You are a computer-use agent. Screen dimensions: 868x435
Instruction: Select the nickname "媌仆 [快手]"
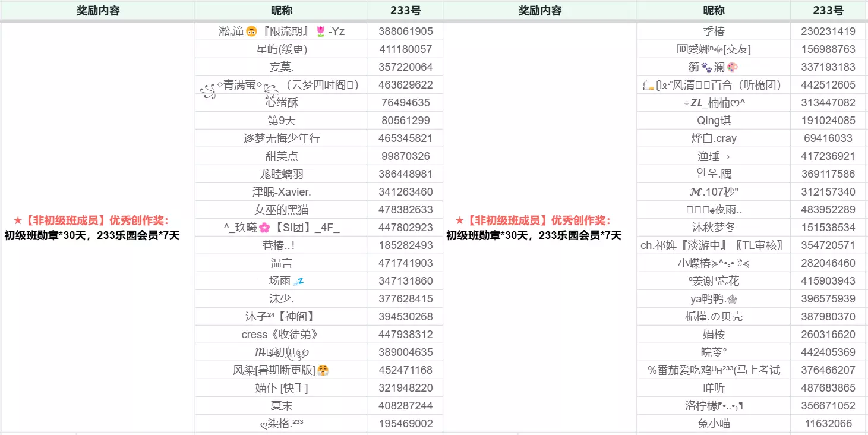tap(282, 388)
